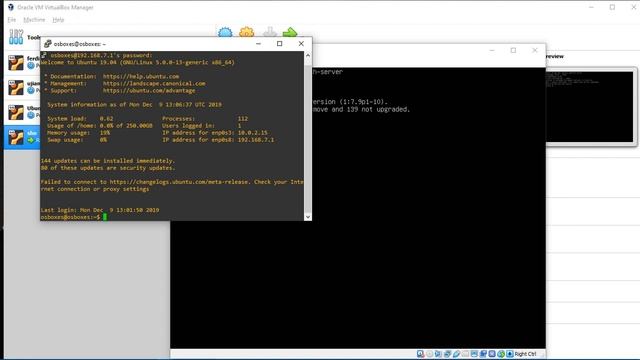Minimize the VM console window behind PuTTY

point(492,50)
